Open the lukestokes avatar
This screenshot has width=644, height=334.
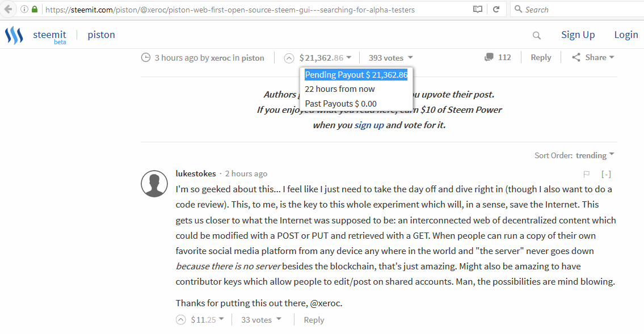[x=154, y=184]
